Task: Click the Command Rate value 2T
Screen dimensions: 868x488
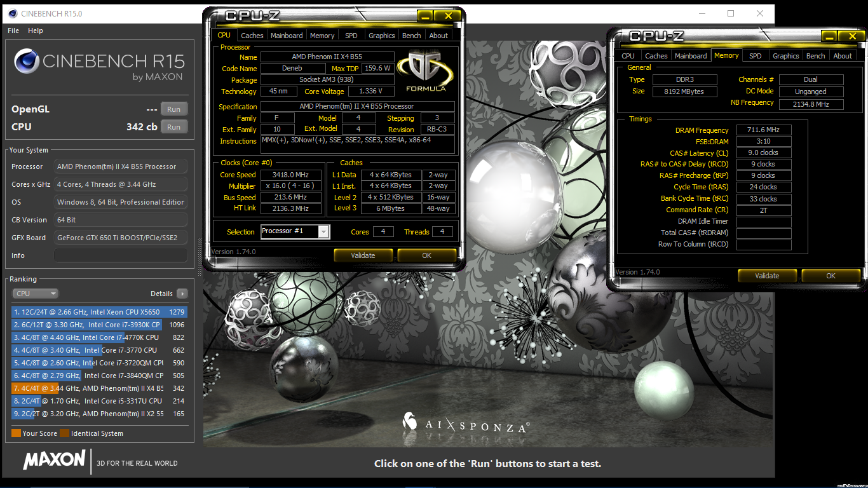Action: point(764,210)
